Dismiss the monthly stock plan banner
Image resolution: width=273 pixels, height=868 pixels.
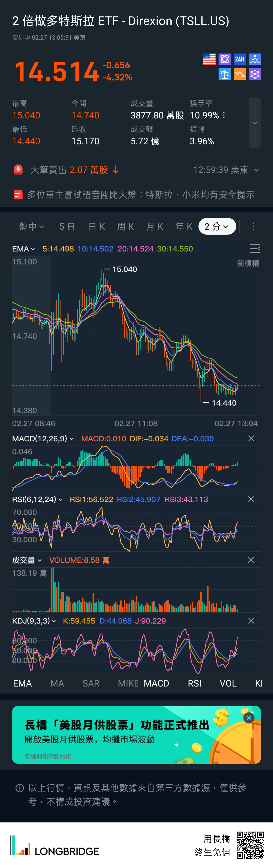249,718
